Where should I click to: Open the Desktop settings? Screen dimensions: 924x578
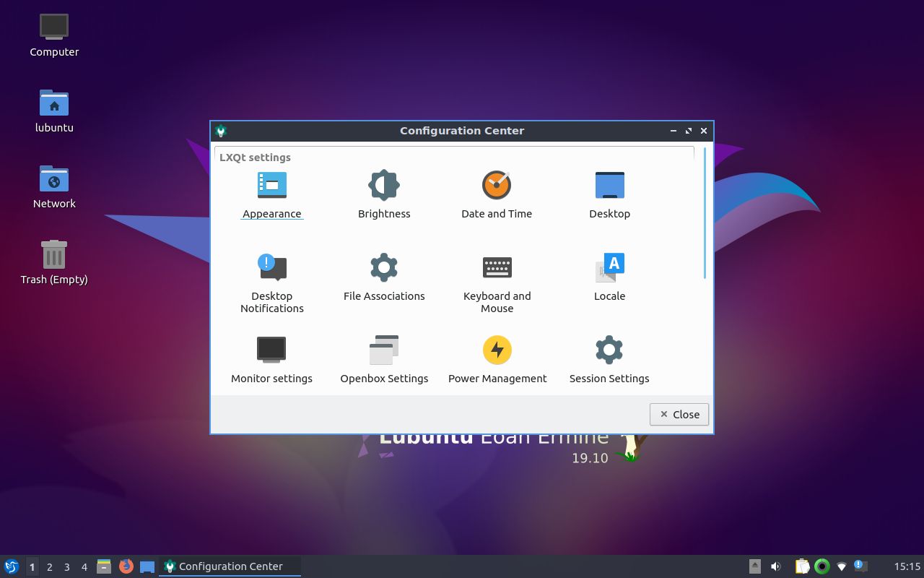pyautogui.click(x=609, y=192)
